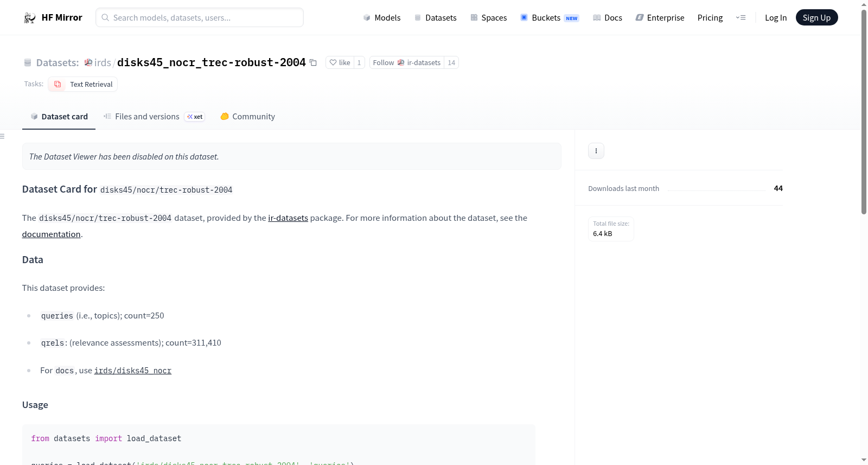Click the Log In link
Screen dimensions: 868x465
tap(776, 18)
